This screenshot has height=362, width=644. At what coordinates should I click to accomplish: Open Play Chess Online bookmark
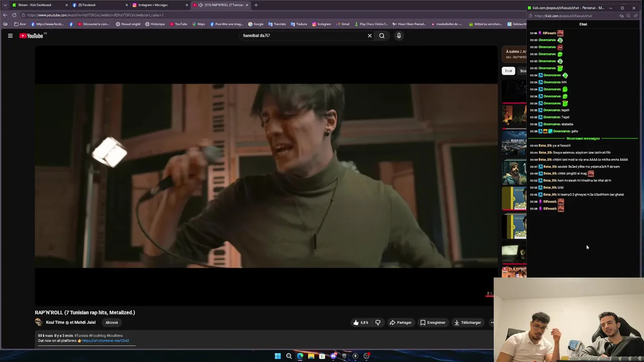point(371,24)
